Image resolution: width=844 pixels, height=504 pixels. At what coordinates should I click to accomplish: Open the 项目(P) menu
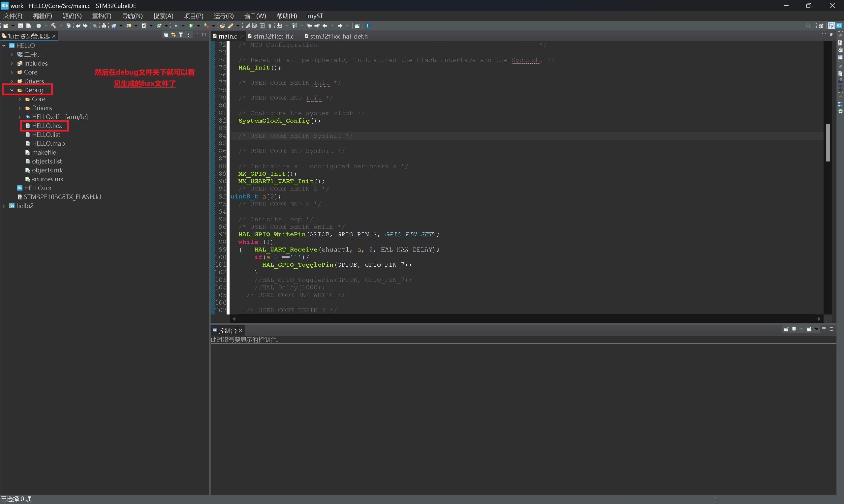point(193,16)
